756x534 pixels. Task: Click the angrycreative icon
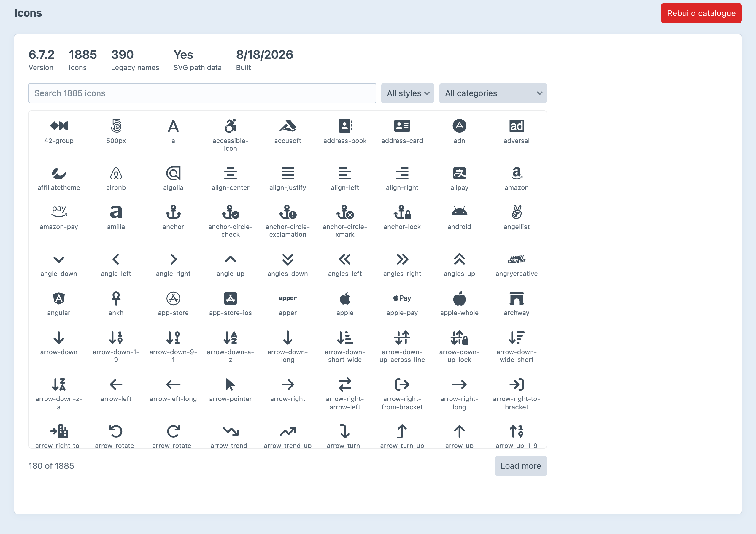516,259
